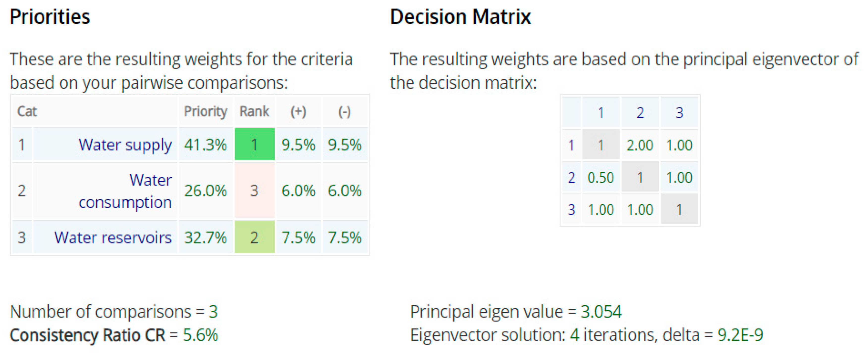This screenshot has height=355, width=868.
Task: Select the Rank column header
Action: pos(254,112)
